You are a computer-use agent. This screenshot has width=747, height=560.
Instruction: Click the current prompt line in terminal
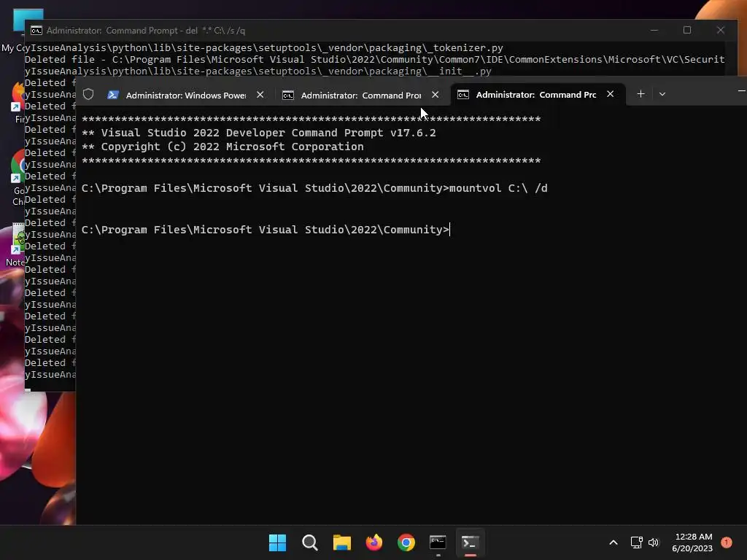(266, 230)
